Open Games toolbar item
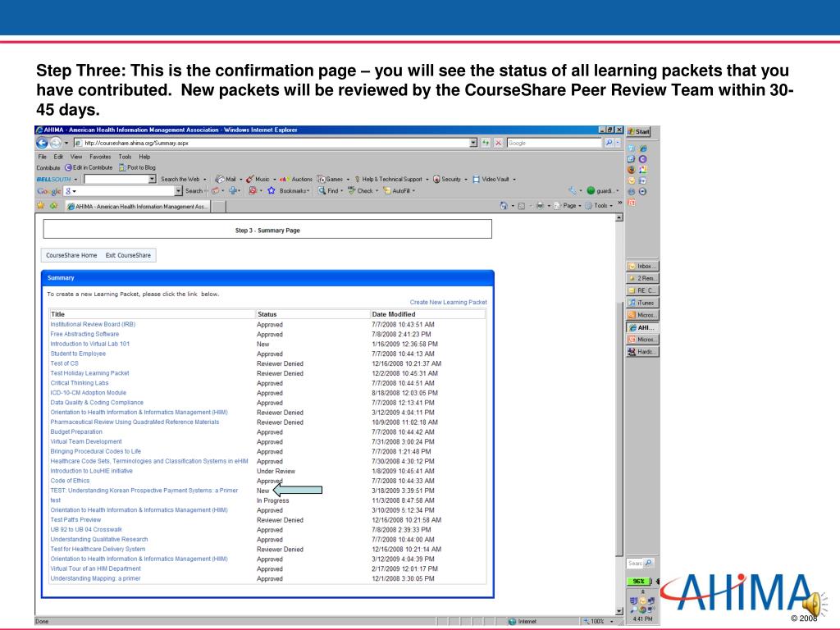 pos(330,180)
